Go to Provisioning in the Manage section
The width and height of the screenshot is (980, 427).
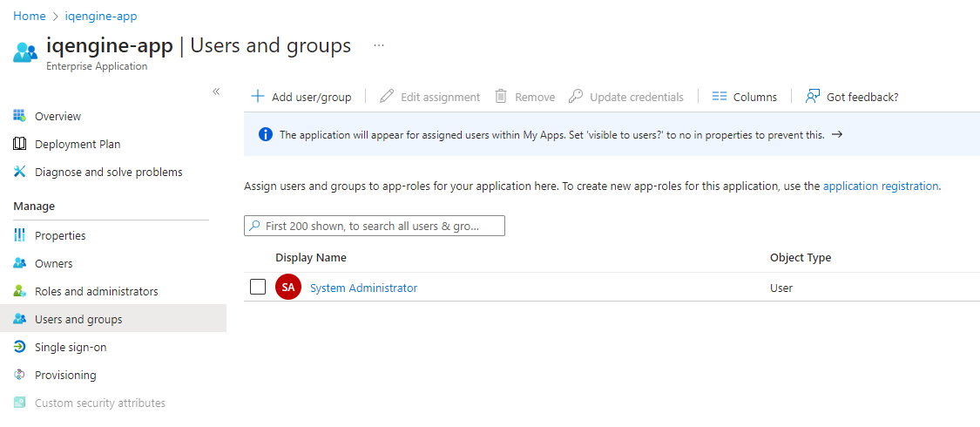click(65, 375)
